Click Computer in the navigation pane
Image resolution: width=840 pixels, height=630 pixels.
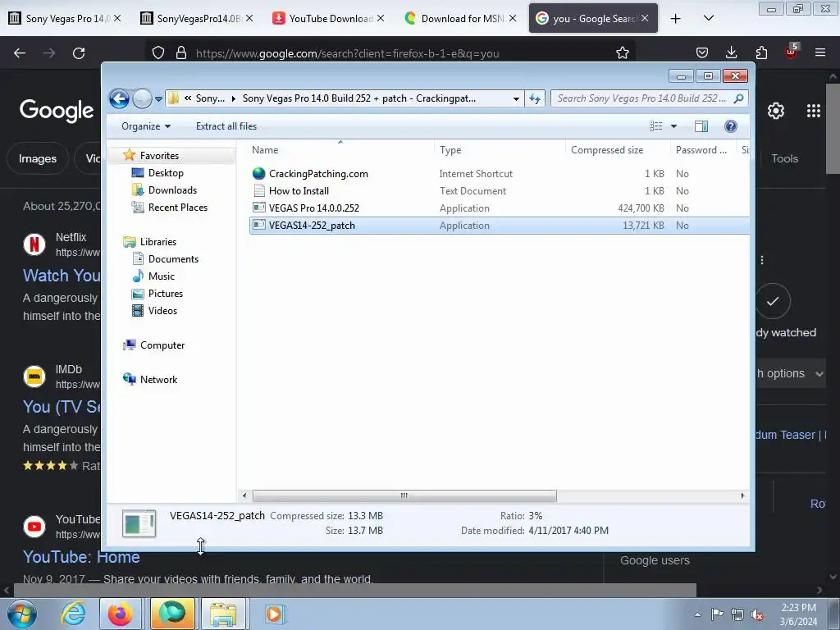coord(162,345)
